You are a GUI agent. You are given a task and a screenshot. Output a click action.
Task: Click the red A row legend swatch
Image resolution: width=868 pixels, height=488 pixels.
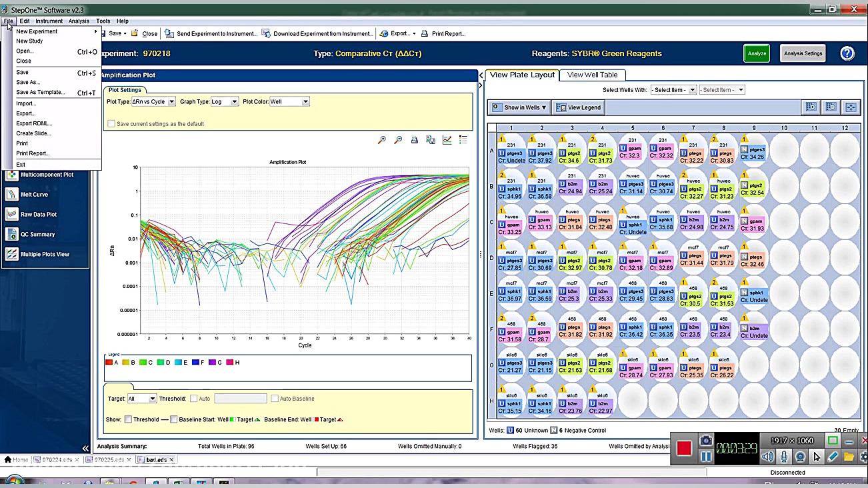[x=109, y=363]
